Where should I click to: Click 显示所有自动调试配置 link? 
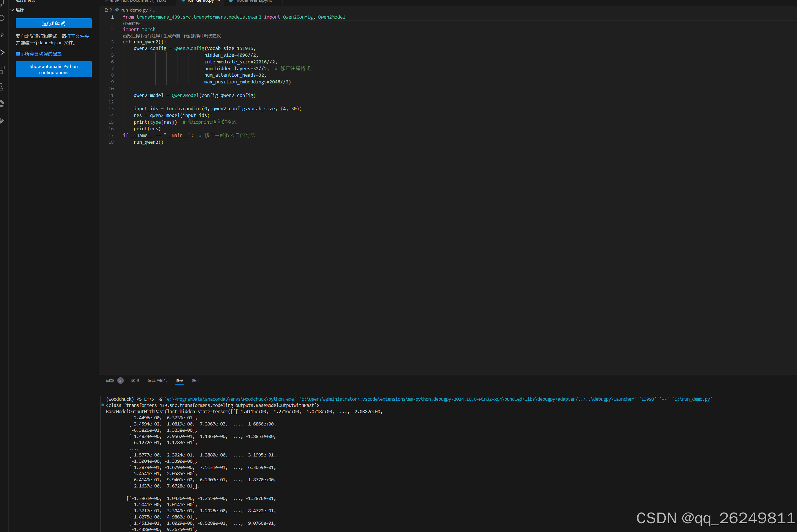tap(39, 54)
